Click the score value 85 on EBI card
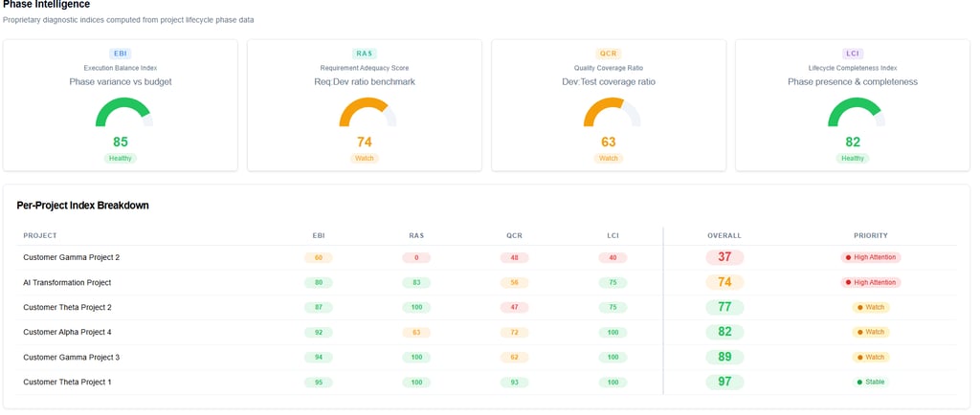This screenshot has width=980, height=415. [x=120, y=142]
